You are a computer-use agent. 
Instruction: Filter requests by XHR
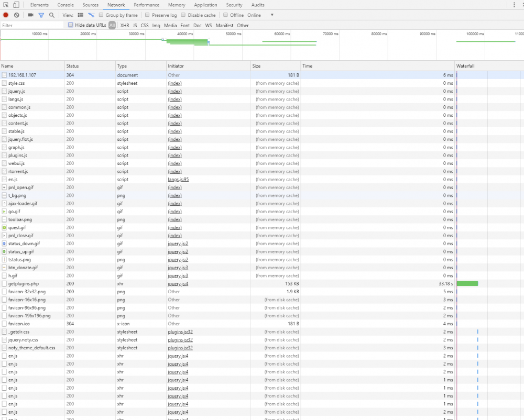[x=125, y=25]
